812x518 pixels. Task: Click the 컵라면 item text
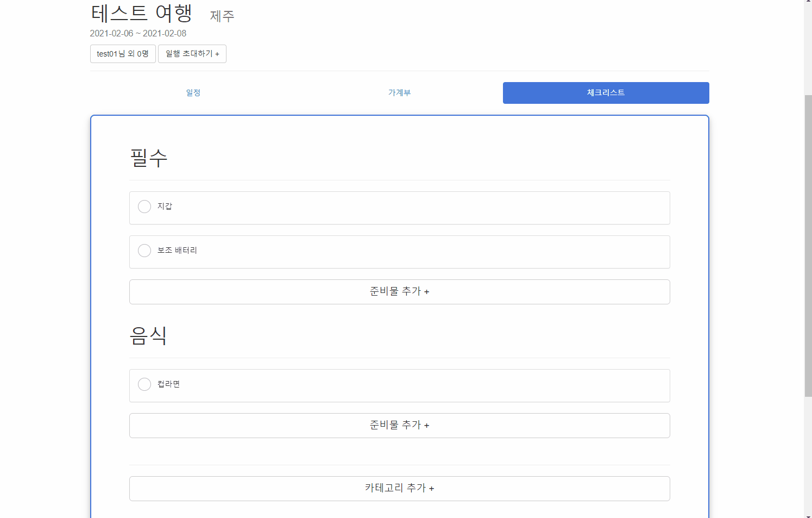168,384
